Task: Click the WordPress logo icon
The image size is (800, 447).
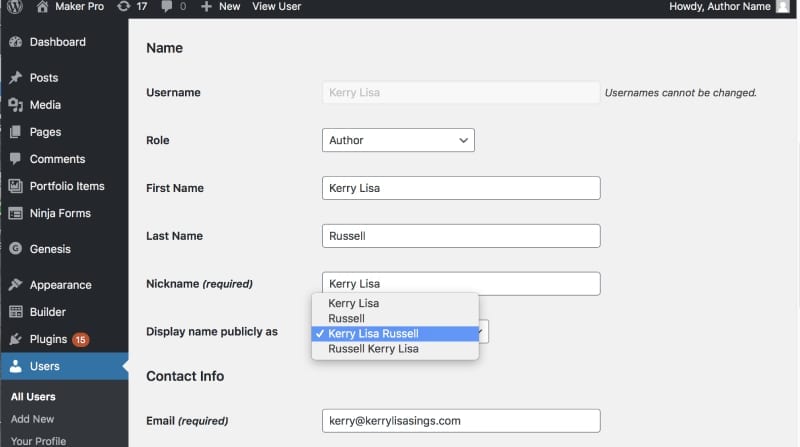Action: click(x=14, y=7)
